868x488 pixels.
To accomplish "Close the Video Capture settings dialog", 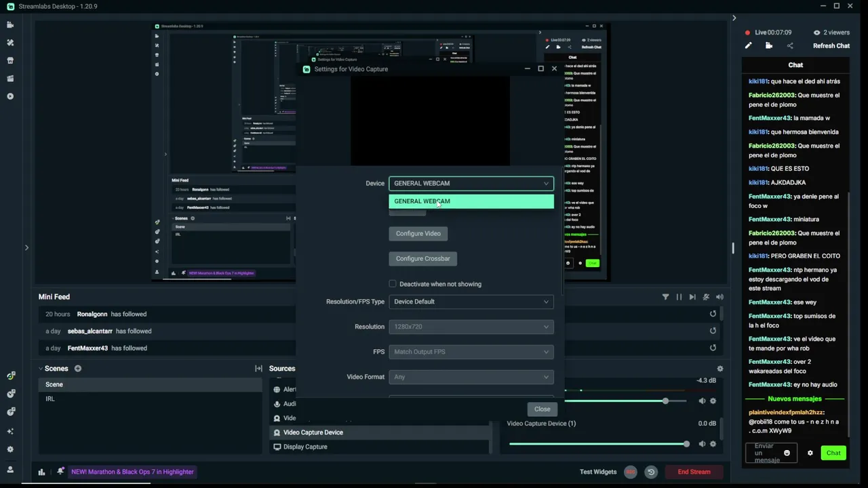I will [542, 409].
